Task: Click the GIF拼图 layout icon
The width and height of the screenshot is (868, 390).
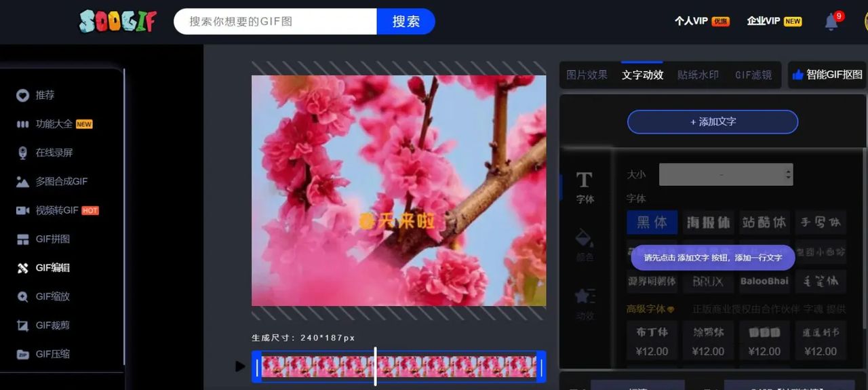Action: click(22, 239)
